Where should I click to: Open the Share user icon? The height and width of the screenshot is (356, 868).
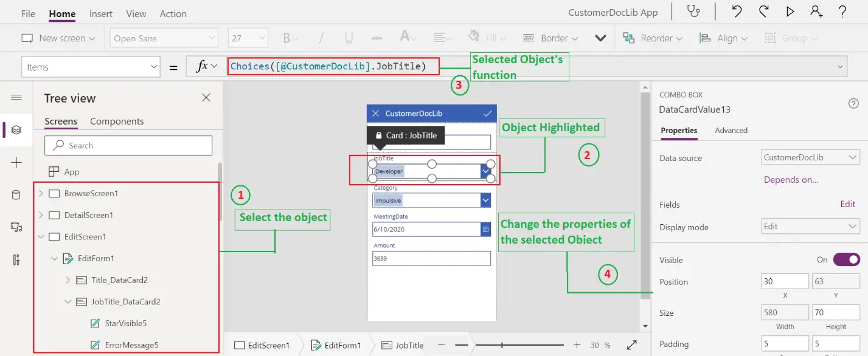816,12
